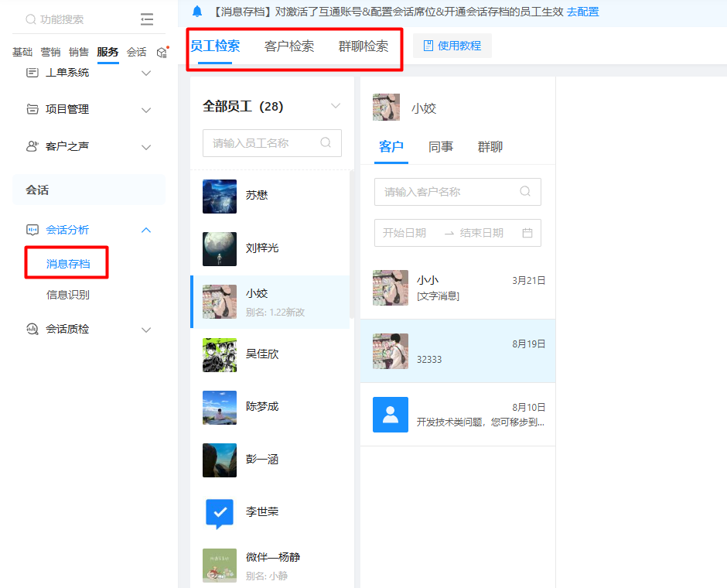Click 陈梦成's avatar
Viewport: 727px width, 588px height.
(220, 408)
